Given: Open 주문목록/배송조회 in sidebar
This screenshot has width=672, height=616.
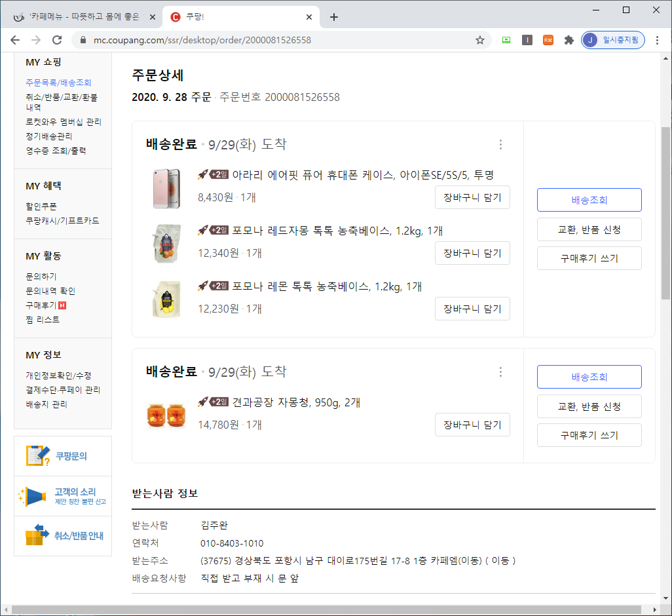Looking at the screenshot, I should (58, 83).
